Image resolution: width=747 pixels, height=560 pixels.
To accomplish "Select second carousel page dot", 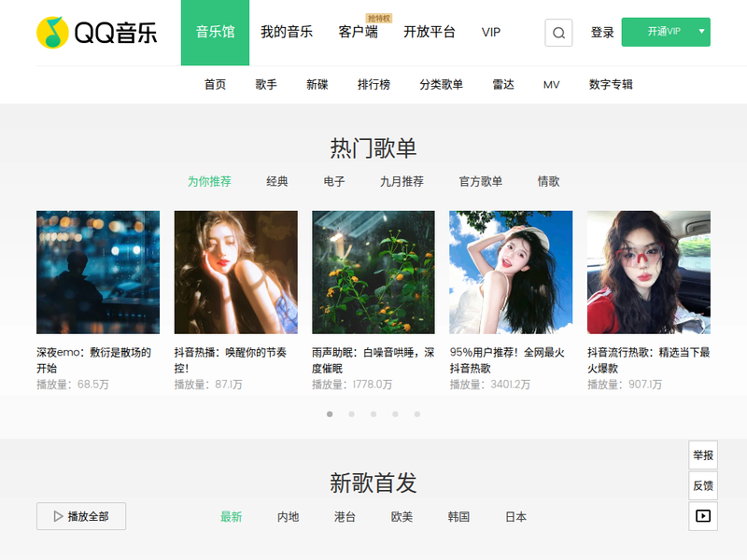I will pos(352,414).
